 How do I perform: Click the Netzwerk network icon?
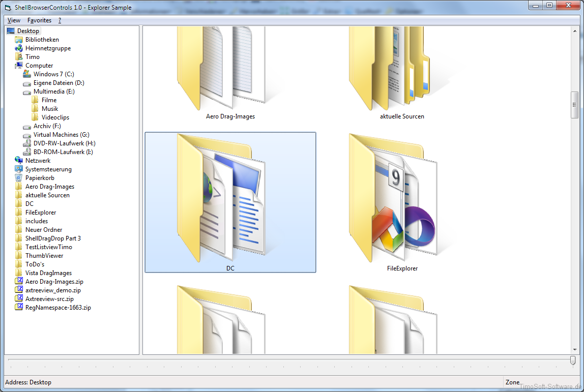pos(19,161)
